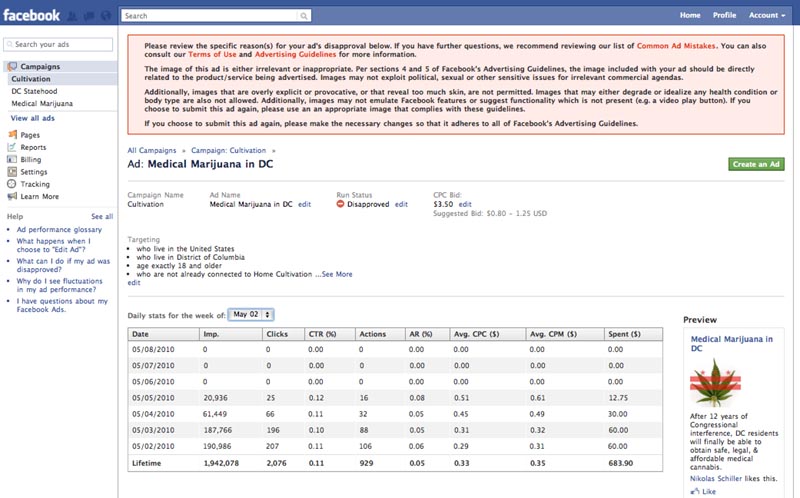The height and width of the screenshot is (498, 800).
Task: Open the Account dropdown menu
Action: (767, 15)
